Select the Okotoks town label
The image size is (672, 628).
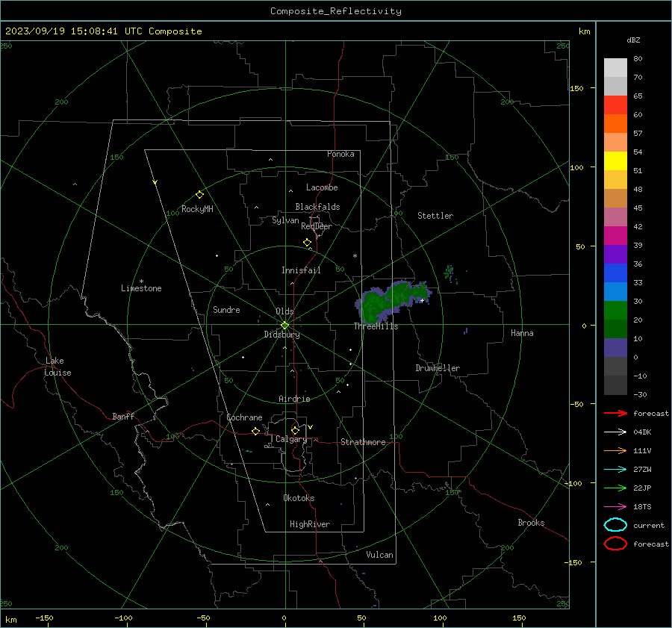299,497
